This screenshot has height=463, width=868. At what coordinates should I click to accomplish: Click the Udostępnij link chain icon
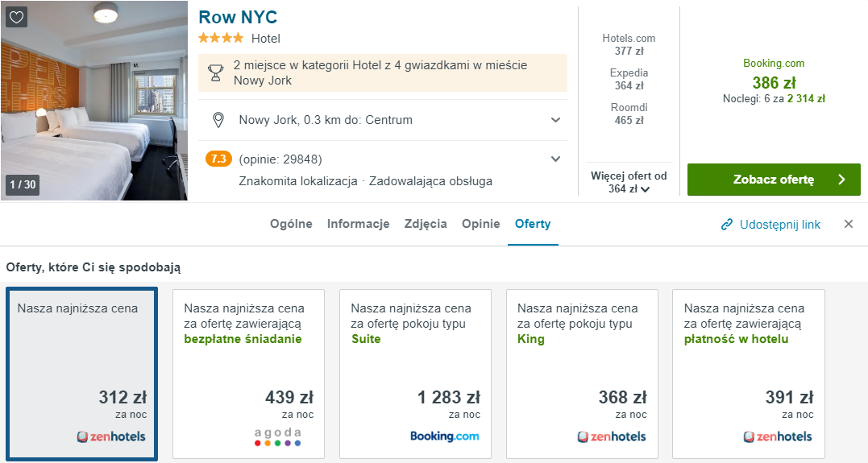coord(727,225)
